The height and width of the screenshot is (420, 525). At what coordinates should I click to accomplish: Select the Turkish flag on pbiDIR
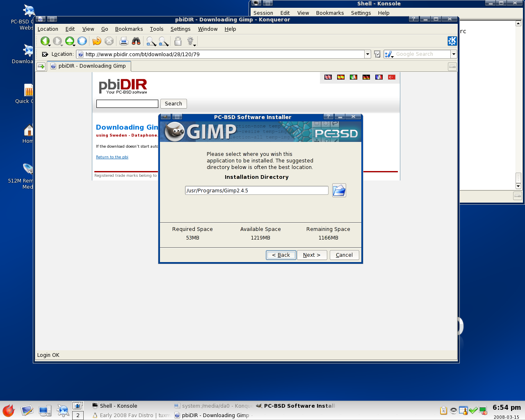(x=392, y=77)
